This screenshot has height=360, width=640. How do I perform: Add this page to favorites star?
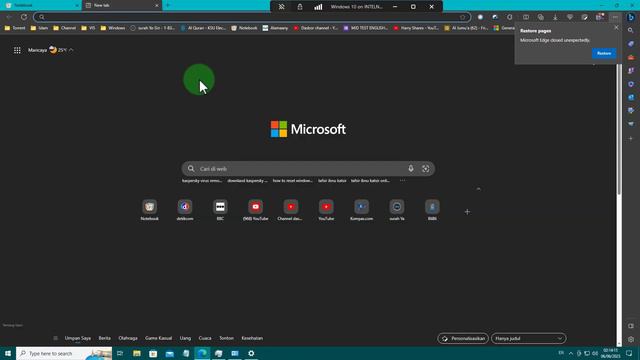coord(462,17)
